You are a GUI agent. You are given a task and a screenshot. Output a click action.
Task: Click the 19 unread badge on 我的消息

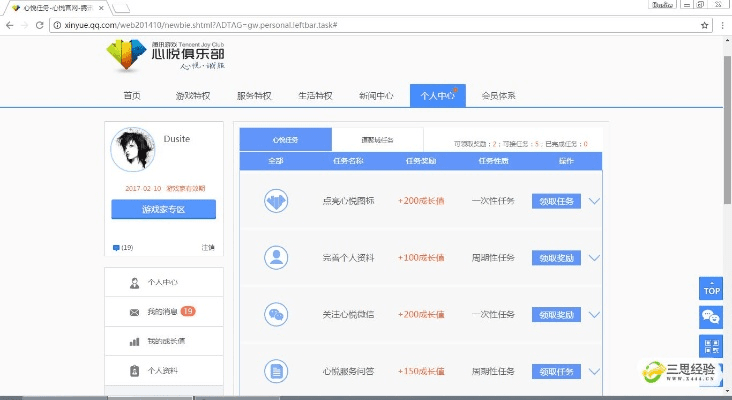click(188, 311)
